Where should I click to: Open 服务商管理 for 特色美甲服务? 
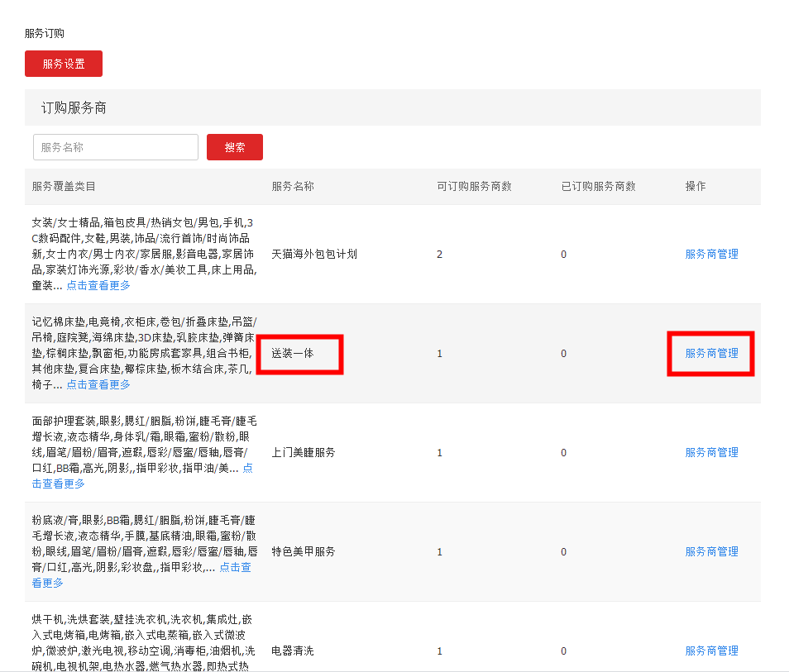711,551
